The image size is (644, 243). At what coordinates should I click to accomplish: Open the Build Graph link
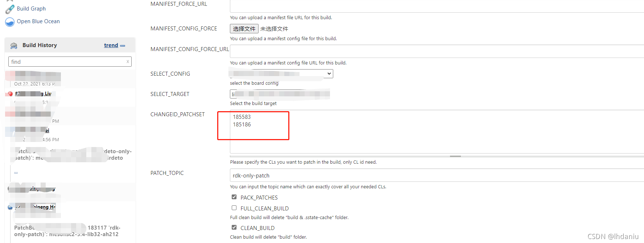(31, 9)
